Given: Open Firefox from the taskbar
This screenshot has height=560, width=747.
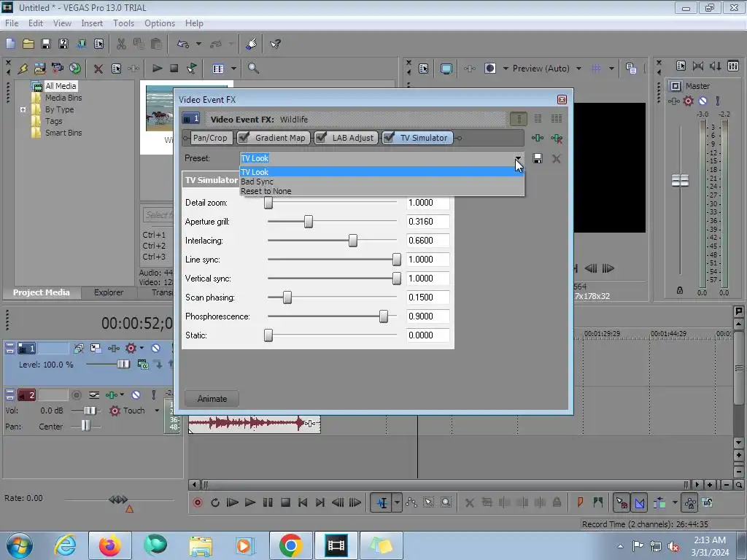Looking at the screenshot, I should click(109, 545).
